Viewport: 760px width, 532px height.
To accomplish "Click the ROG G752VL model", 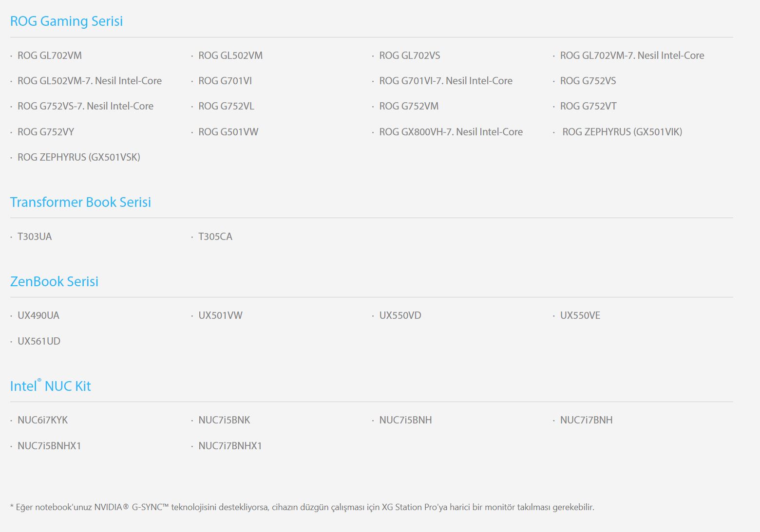I will coord(226,106).
